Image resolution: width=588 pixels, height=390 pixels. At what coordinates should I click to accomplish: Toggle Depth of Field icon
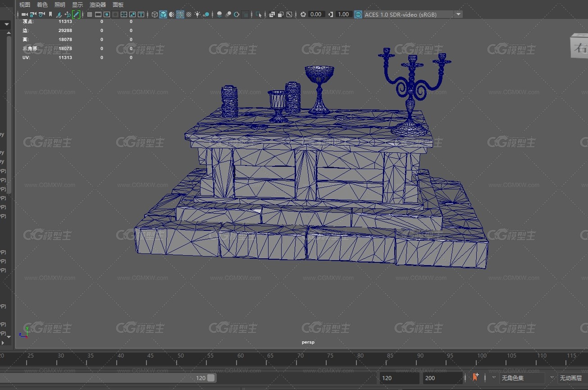(x=245, y=14)
